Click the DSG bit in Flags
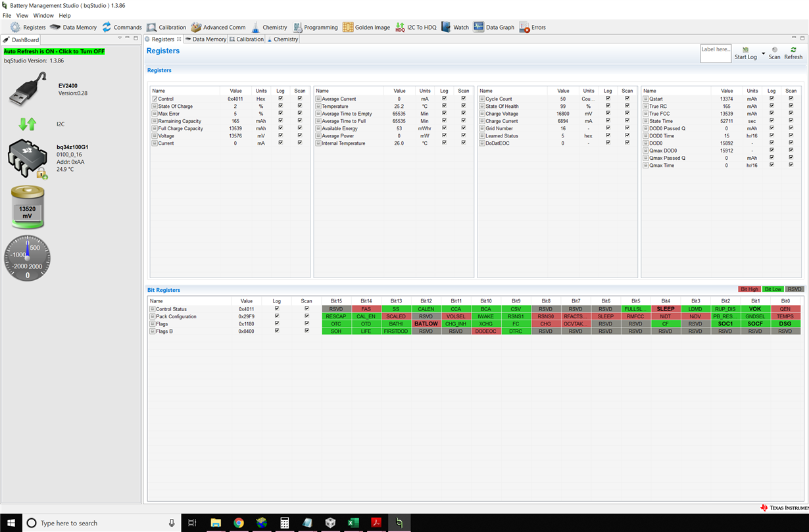 point(785,324)
